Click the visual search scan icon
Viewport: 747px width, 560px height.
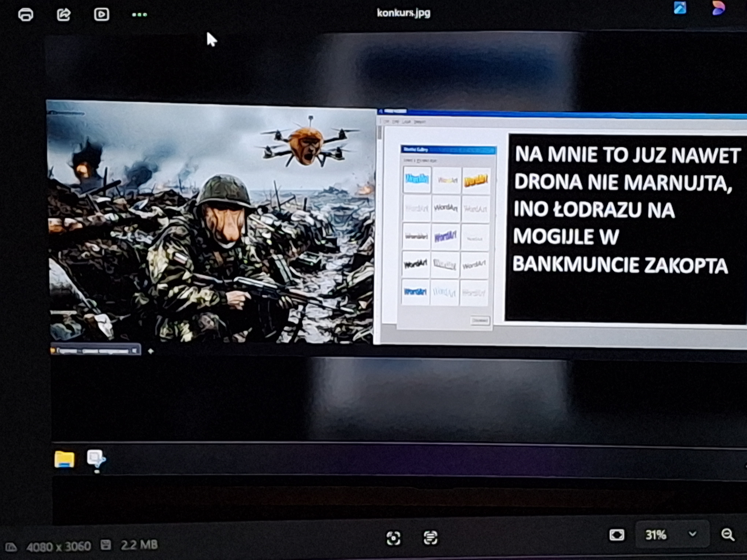pyautogui.click(x=393, y=538)
